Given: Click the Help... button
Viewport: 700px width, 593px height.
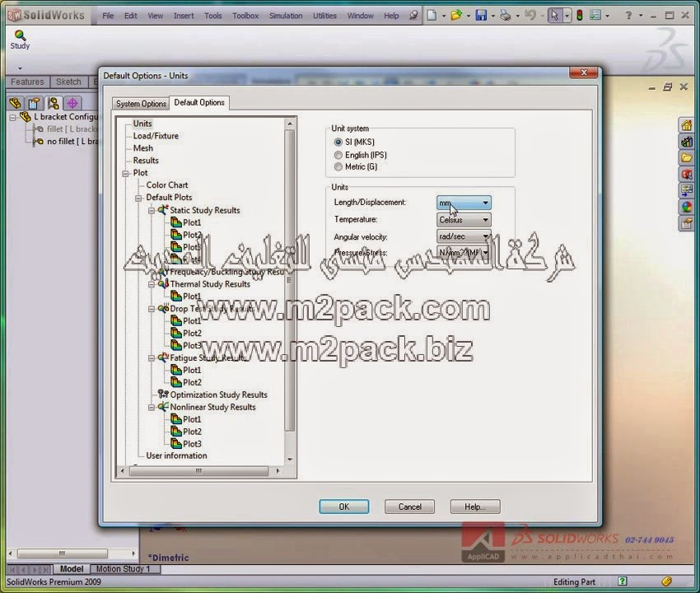Looking at the screenshot, I should [x=475, y=507].
